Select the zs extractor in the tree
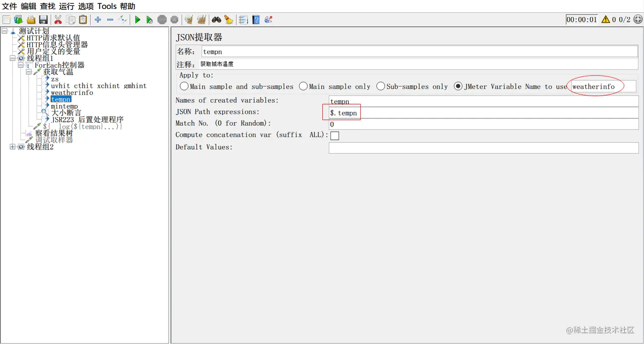 [55, 79]
